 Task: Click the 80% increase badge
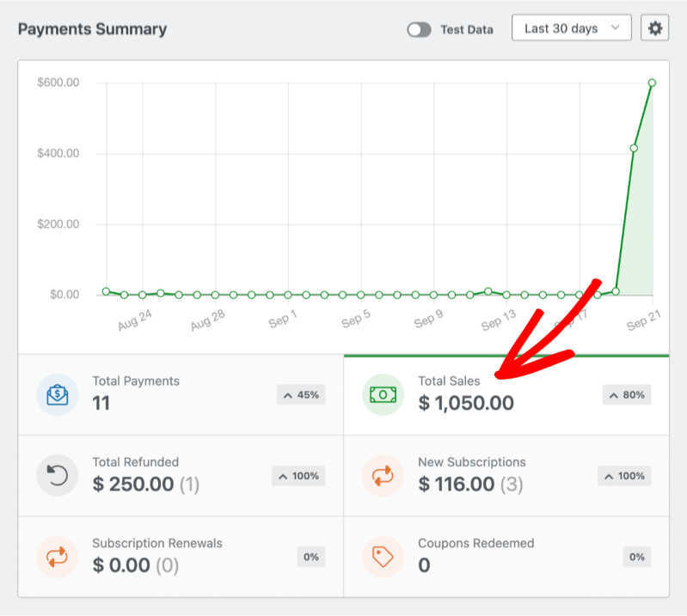click(627, 395)
